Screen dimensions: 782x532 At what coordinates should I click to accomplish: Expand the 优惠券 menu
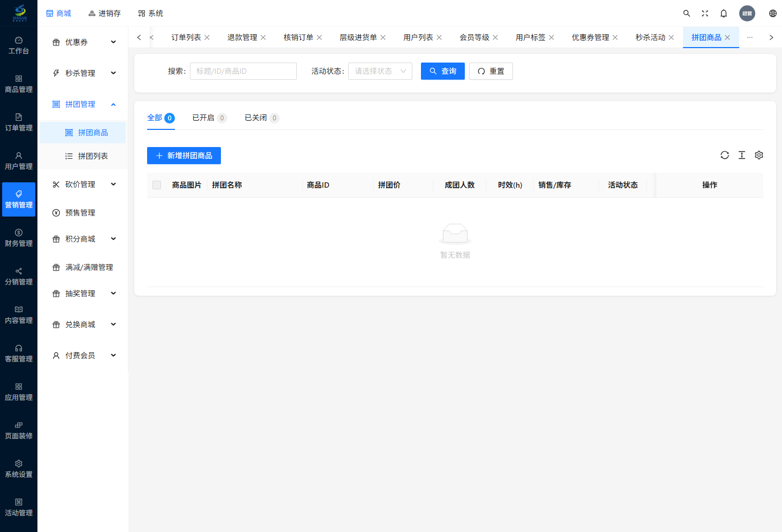83,42
